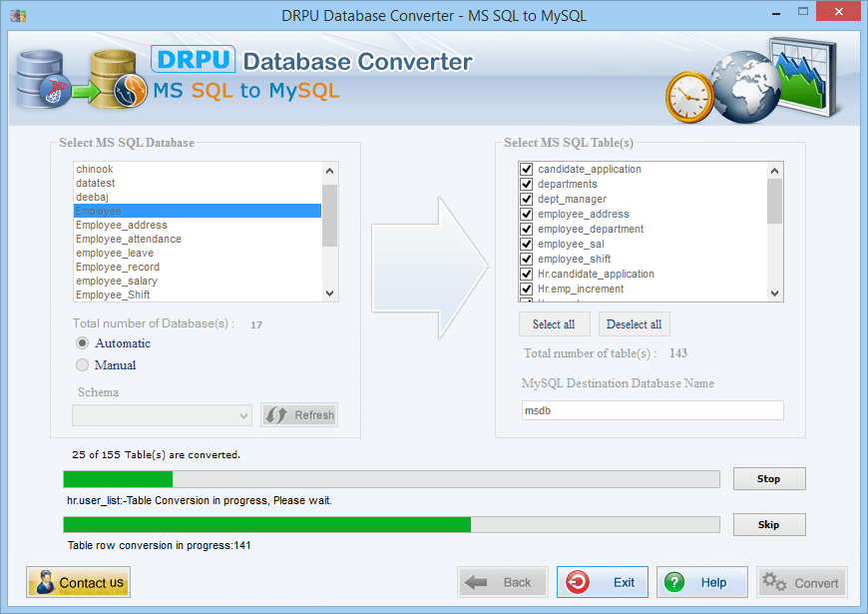Viewport: 868px width, 614px height.
Task: Click the large right arrow graphic
Action: pyautogui.click(x=430, y=268)
